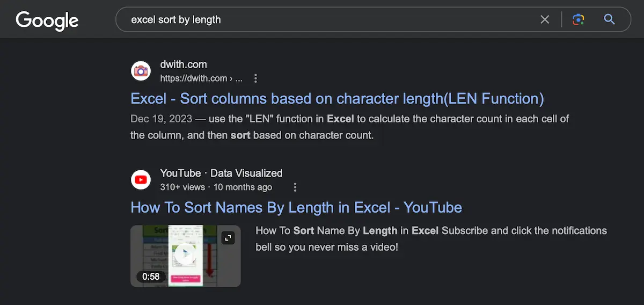Open Google Lens image search
The height and width of the screenshot is (305, 644).
[x=578, y=20]
